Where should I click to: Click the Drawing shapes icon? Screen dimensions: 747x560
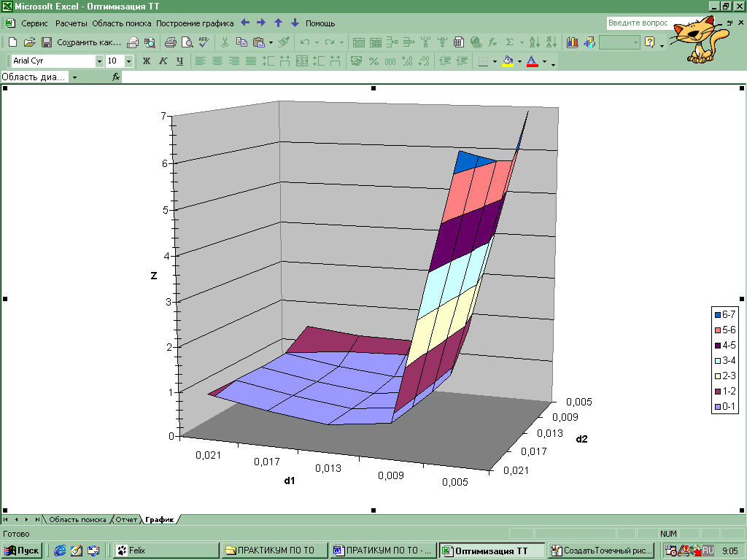tap(589, 42)
